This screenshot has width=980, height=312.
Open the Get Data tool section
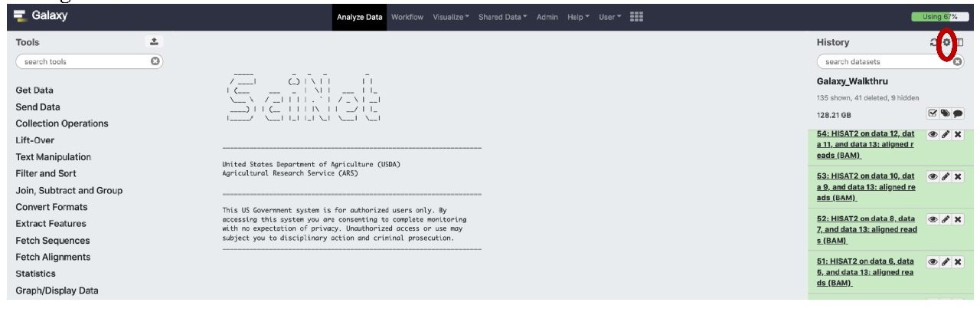click(35, 90)
